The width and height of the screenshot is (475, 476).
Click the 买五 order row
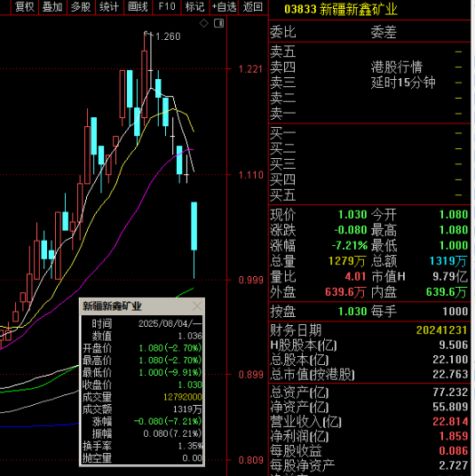(x=369, y=194)
